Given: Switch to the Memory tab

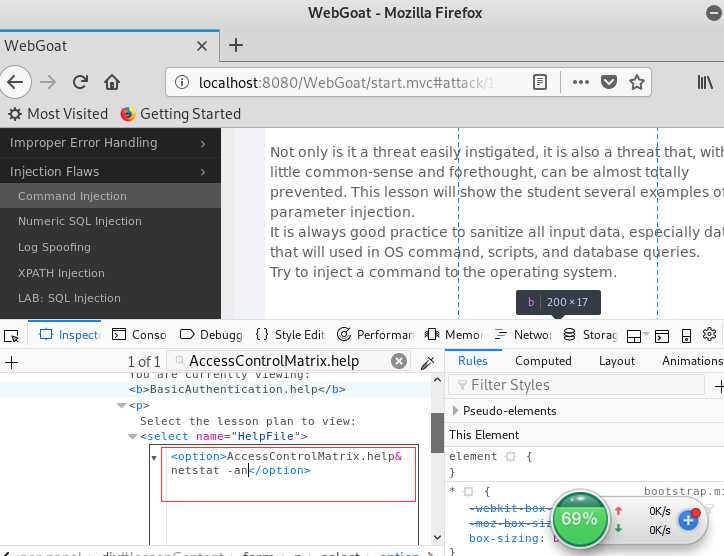Looking at the screenshot, I should coord(453,335).
